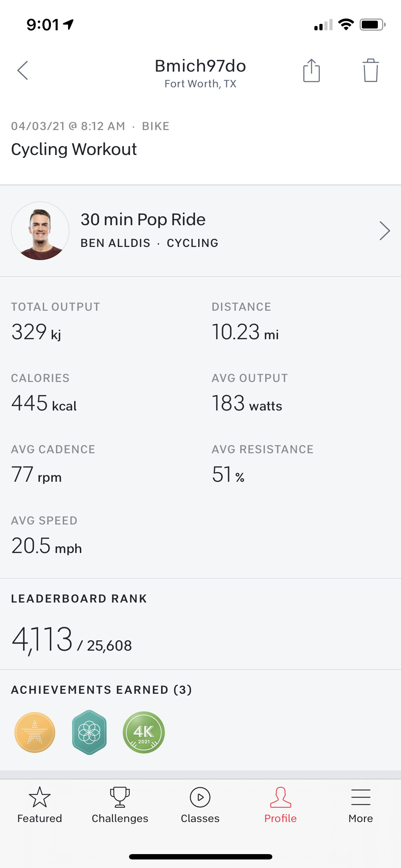Expand 30 min Pop Ride chevron
Image resolution: width=401 pixels, height=868 pixels.
point(385,231)
